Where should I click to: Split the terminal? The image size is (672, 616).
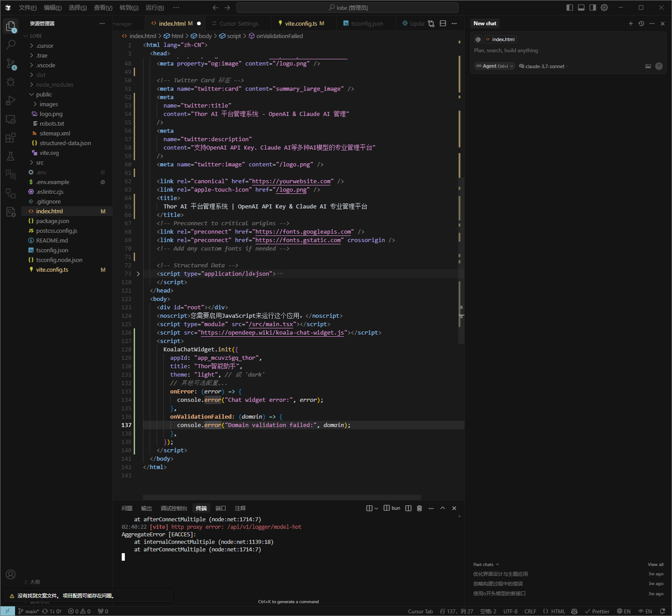pyautogui.click(x=408, y=508)
